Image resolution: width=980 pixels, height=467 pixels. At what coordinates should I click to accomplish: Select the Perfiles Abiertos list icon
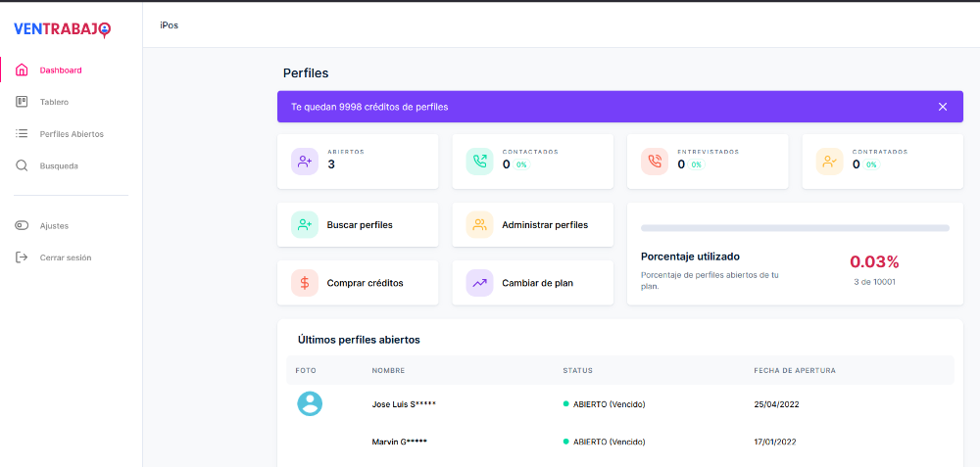tap(22, 134)
